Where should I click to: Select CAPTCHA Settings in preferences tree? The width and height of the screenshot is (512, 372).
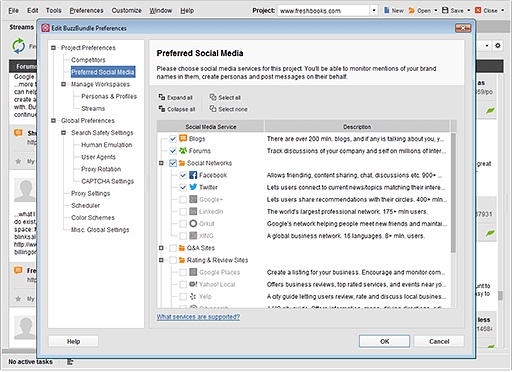point(107,181)
